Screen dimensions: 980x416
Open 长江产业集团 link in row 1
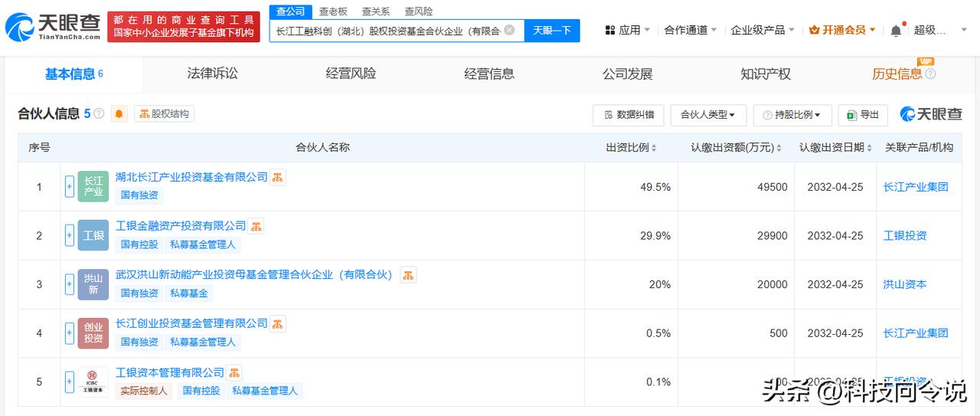916,187
